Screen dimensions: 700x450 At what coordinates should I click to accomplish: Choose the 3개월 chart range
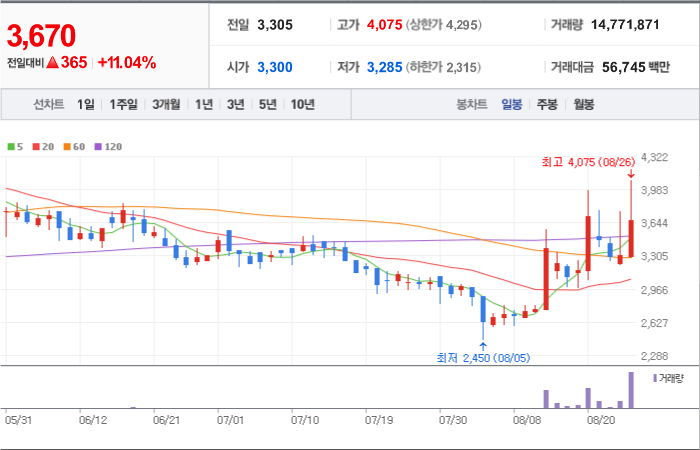166,104
